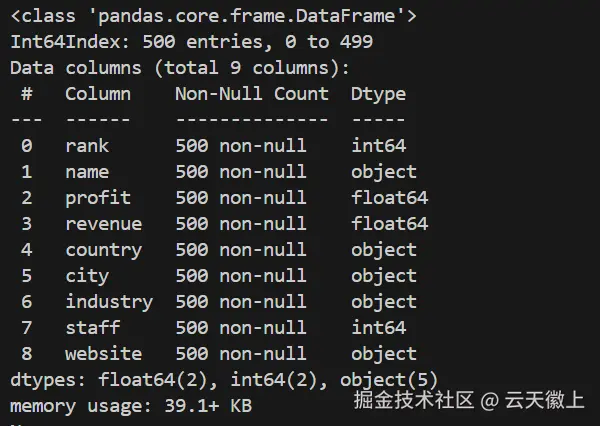Click the 'staff' column name
Image resolution: width=600 pixels, height=426 pixels.
(x=92, y=328)
